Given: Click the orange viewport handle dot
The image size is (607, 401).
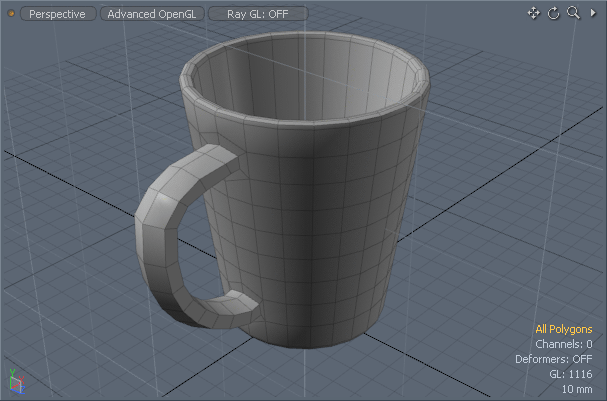Looking at the screenshot, I should click(x=11, y=14).
